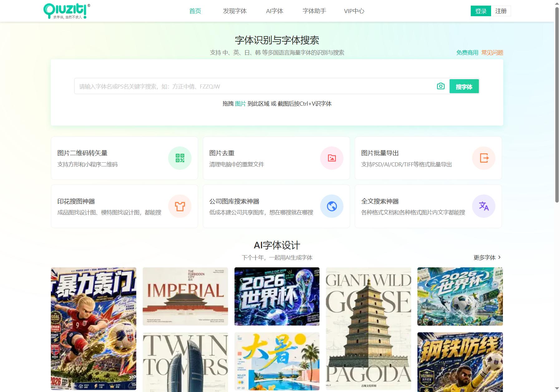Open the IMPERIAL Forbidden City thumbnail
The height and width of the screenshot is (392, 560).
click(185, 296)
